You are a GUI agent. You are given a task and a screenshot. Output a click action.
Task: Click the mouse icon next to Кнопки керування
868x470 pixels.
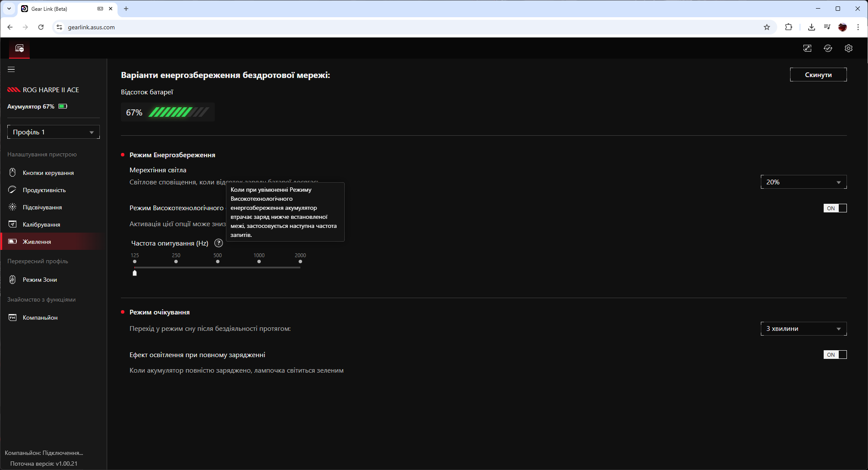tap(12, 173)
